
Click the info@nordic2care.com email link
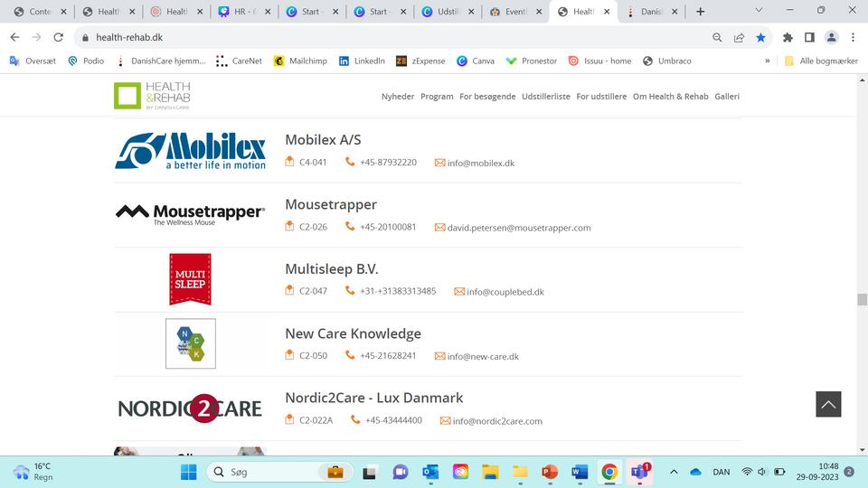[497, 421]
